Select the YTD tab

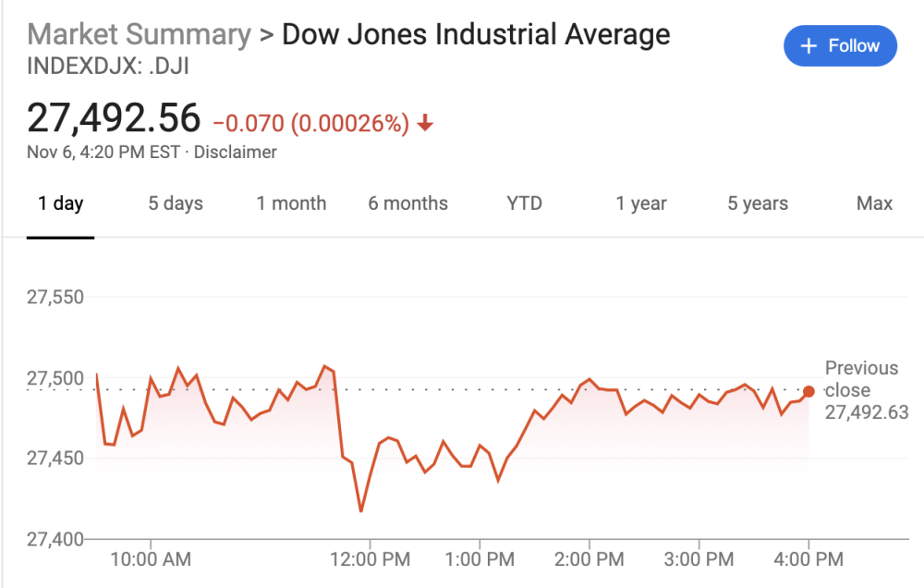coord(524,203)
